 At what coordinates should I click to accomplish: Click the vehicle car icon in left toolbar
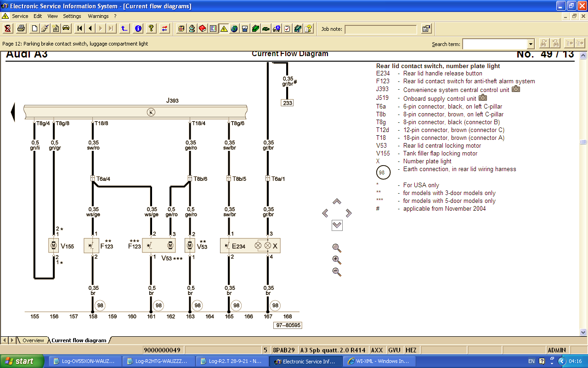(66, 29)
